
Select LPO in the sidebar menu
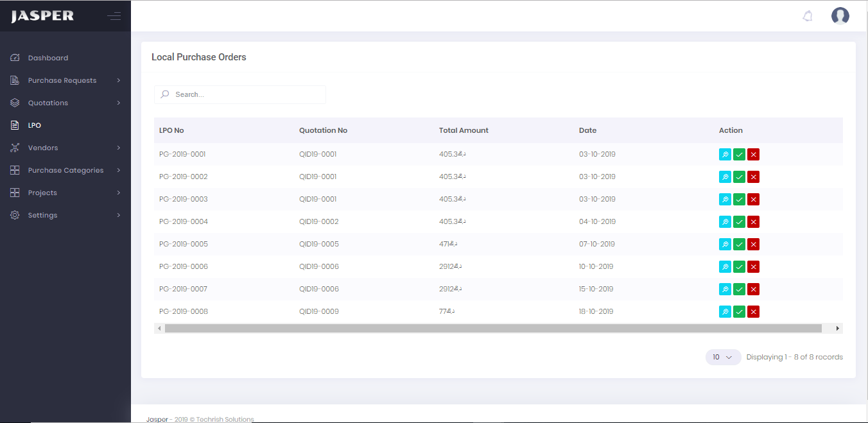(x=35, y=125)
